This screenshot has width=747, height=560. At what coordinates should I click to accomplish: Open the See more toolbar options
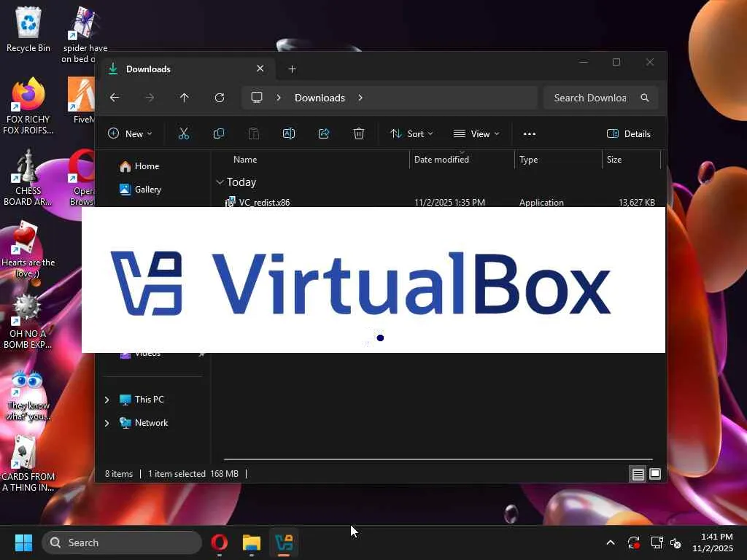530,134
